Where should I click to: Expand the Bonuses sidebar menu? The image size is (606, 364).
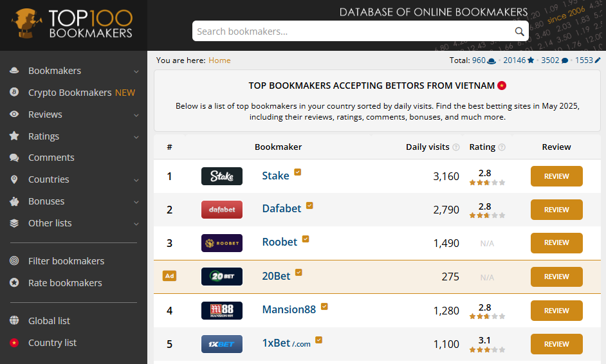pyautogui.click(x=73, y=201)
